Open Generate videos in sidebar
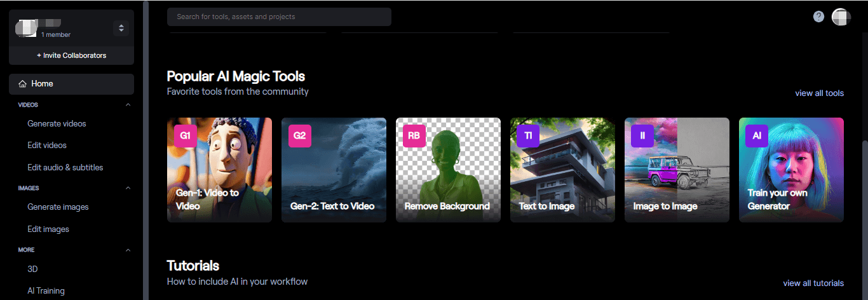This screenshot has width=868, height=300. [57, 124]
